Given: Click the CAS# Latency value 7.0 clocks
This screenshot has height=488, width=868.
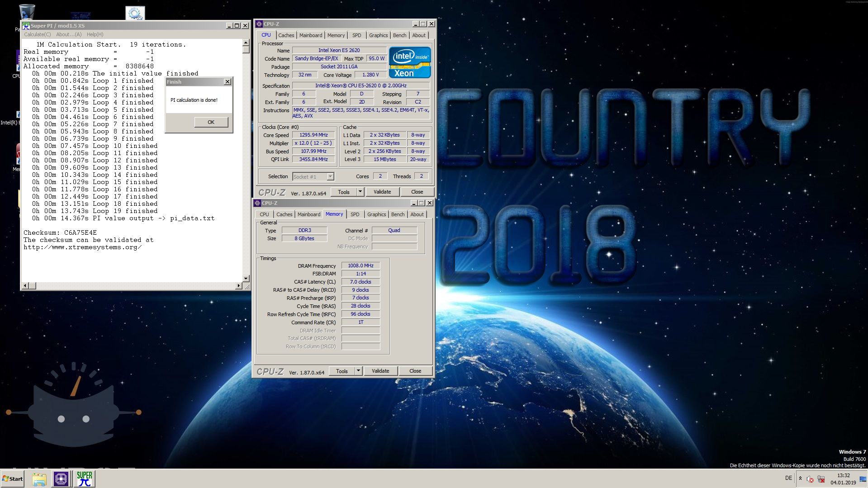Looking at the screenshot, I should point(360,282).
